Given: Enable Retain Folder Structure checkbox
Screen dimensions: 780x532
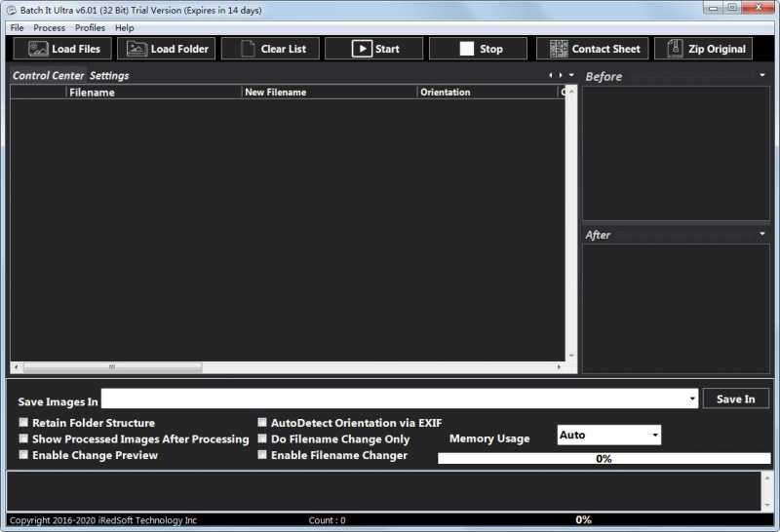Looking at the screenshot, I should tap(23, 423).
